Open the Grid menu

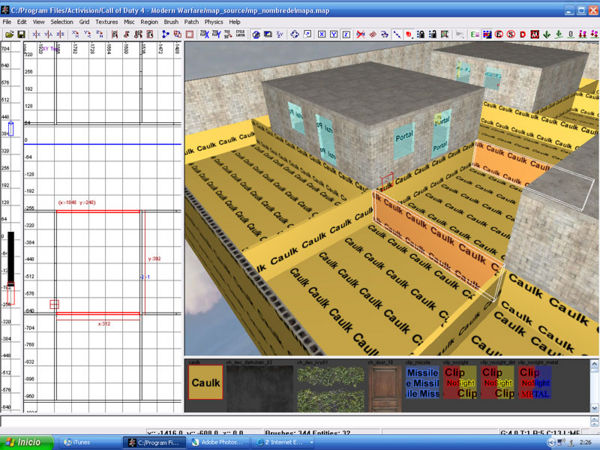point(84,22)
